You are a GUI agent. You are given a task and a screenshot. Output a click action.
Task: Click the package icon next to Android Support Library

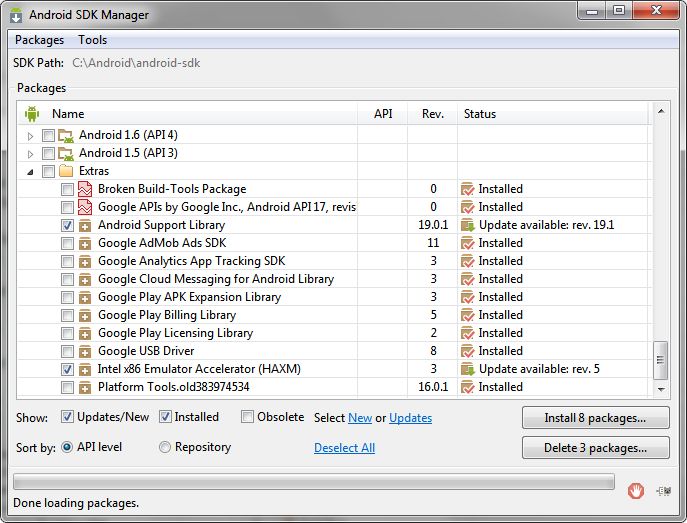tap(85, 226)
